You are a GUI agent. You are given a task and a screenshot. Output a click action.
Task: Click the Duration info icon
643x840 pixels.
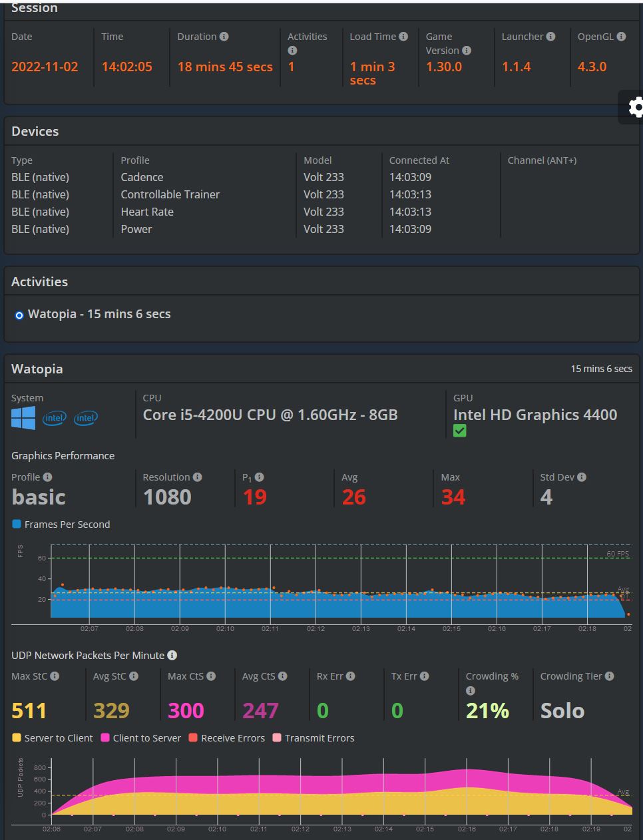coord(224,37)
